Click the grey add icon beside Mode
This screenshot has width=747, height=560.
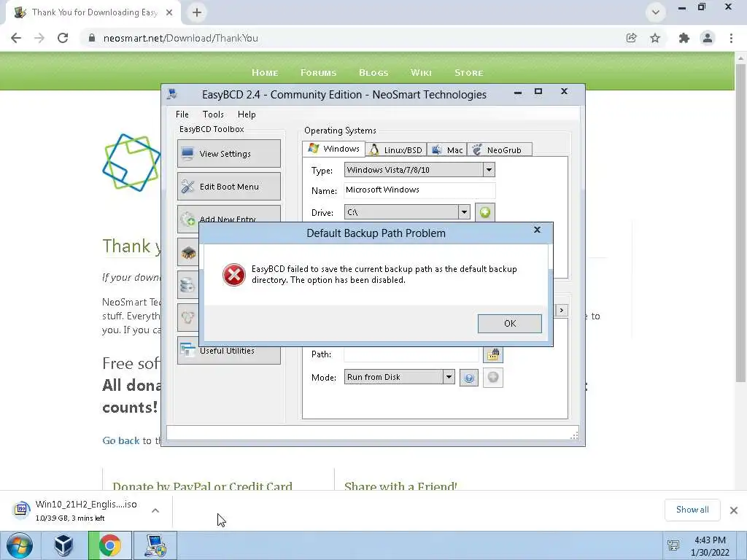(493, 378)
